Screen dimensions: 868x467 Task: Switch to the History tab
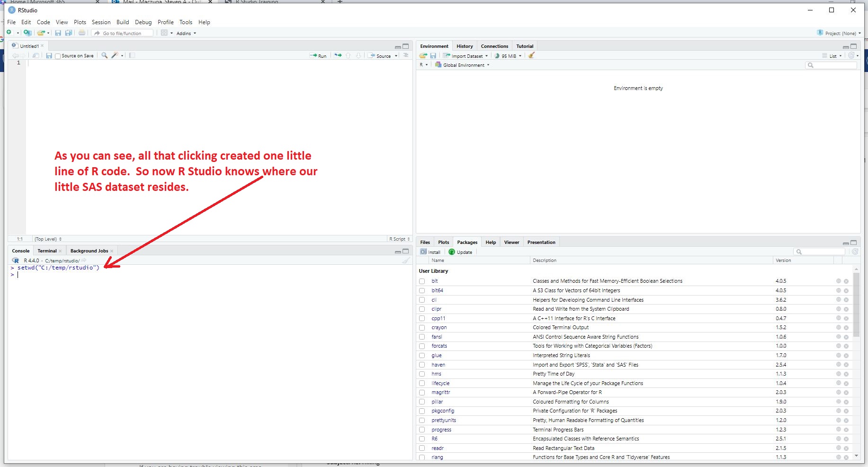(465, 46)
